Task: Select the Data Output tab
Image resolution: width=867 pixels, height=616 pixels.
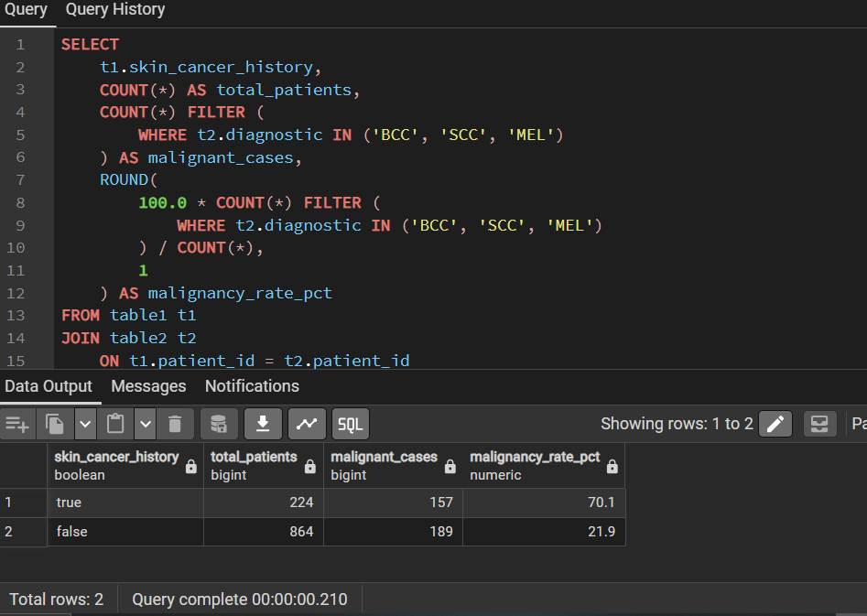Action: click(x=49, y=386)
